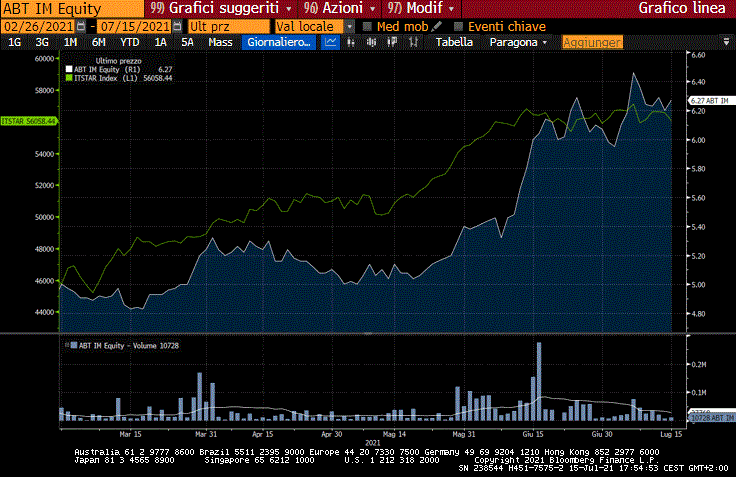
Task: Click the chart type icon left of Tabella
Action: point(413,42)
